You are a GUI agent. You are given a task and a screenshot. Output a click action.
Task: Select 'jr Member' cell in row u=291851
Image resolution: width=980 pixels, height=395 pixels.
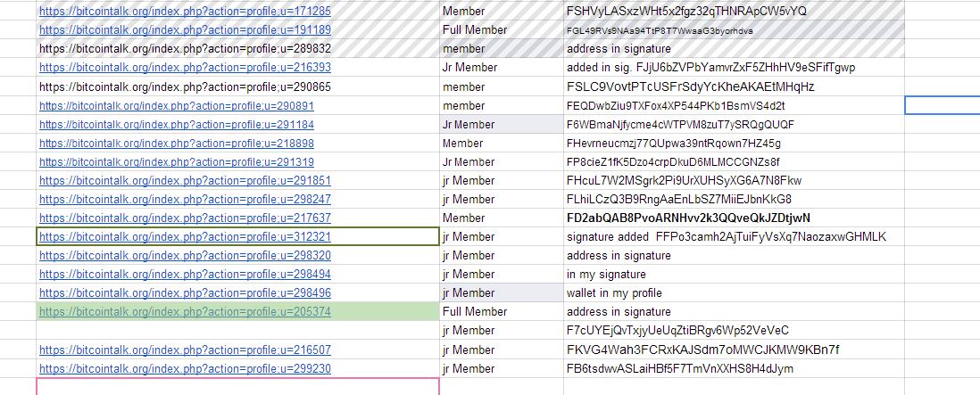(x=502, y=180)
